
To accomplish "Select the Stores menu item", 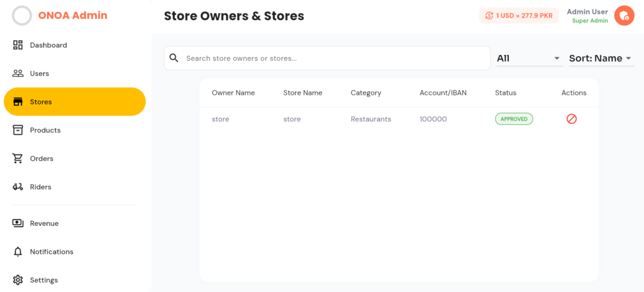I will [75, 102].
